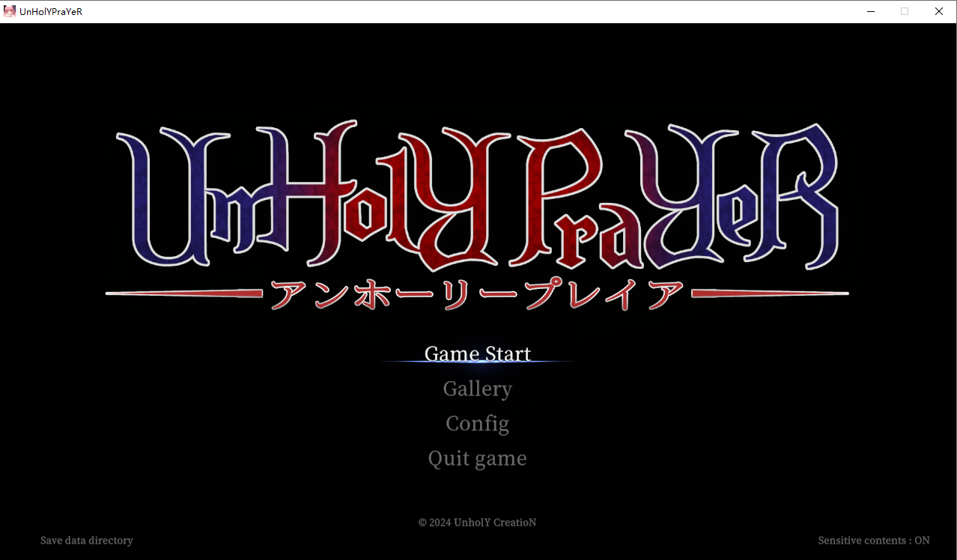Click the Japanese subtitle under the logo
Screen dimensions: 957x560
[x=477, y=293]
